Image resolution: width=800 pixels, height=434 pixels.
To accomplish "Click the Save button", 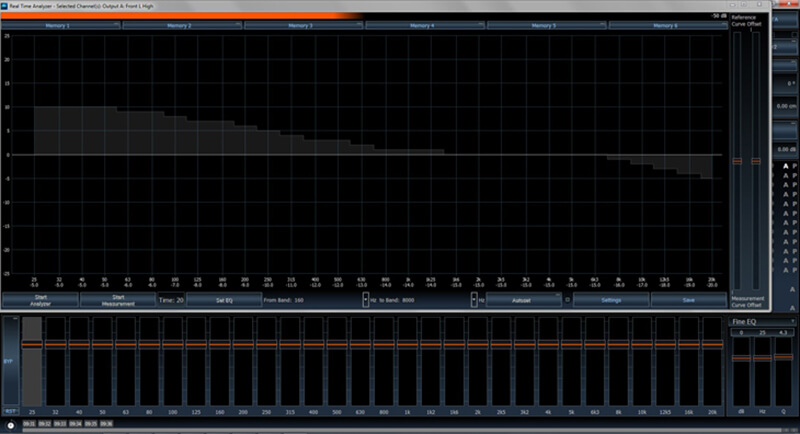I will (x=689, y=300).
